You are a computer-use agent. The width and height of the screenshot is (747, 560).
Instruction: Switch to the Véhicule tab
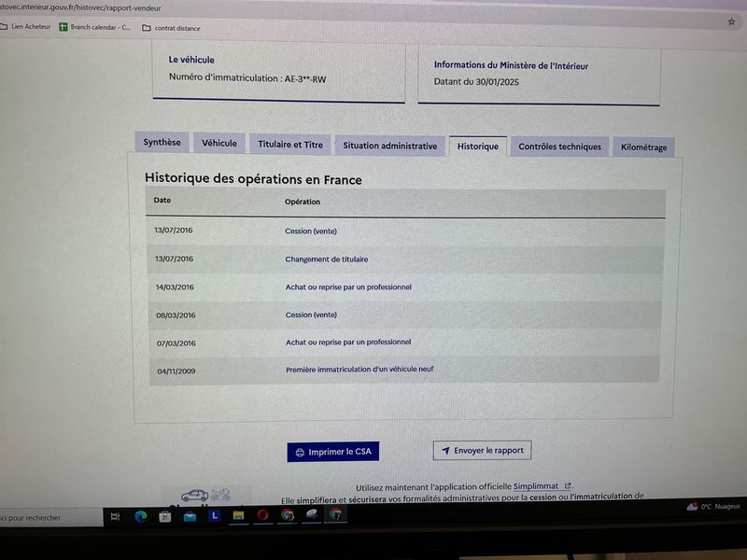219,143
